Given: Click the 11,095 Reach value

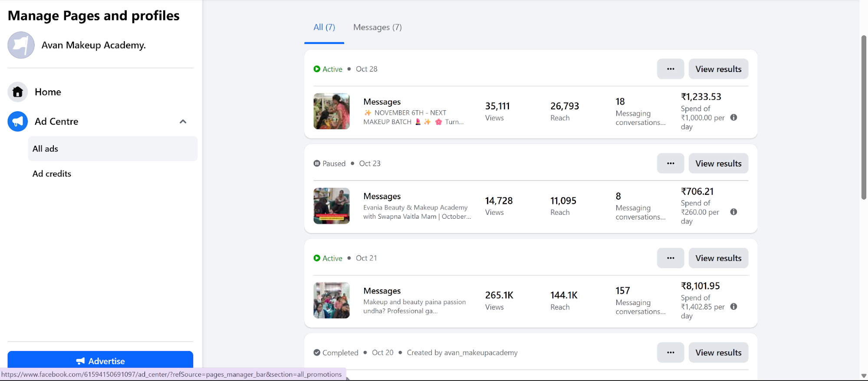Looking at the screenshot, I should pos(563,201).
